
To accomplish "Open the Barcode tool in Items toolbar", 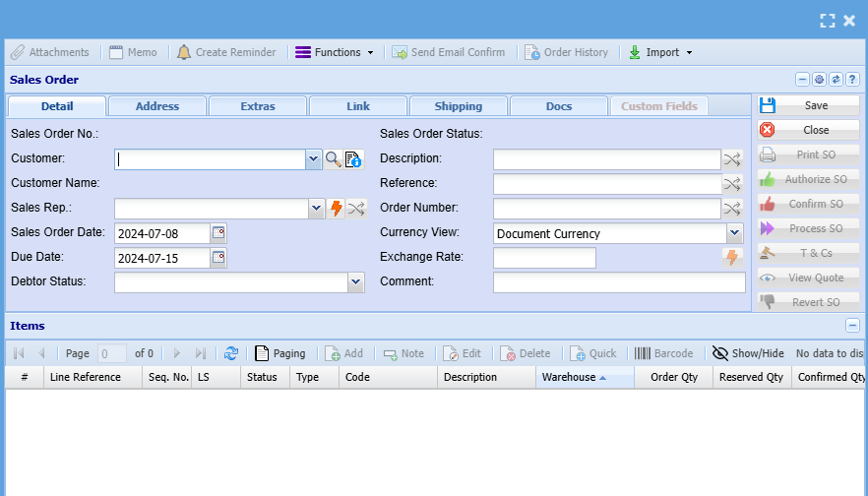I will [x=663, y=353].
